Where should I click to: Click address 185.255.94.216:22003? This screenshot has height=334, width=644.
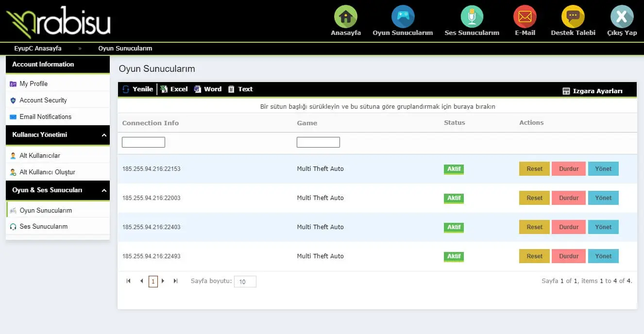click(151, 198)
